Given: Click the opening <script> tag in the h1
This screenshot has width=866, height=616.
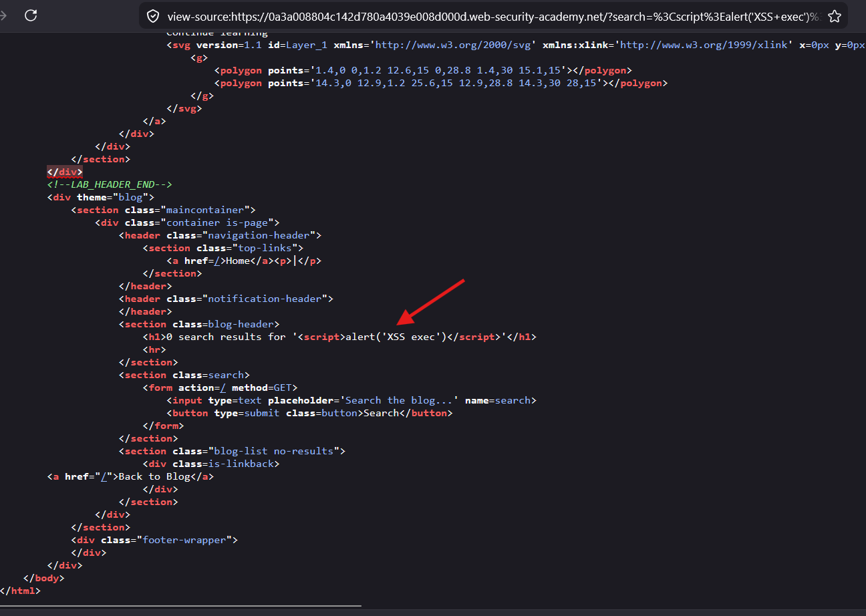Looking at the screenshot, I should click(x=321, y=337).
